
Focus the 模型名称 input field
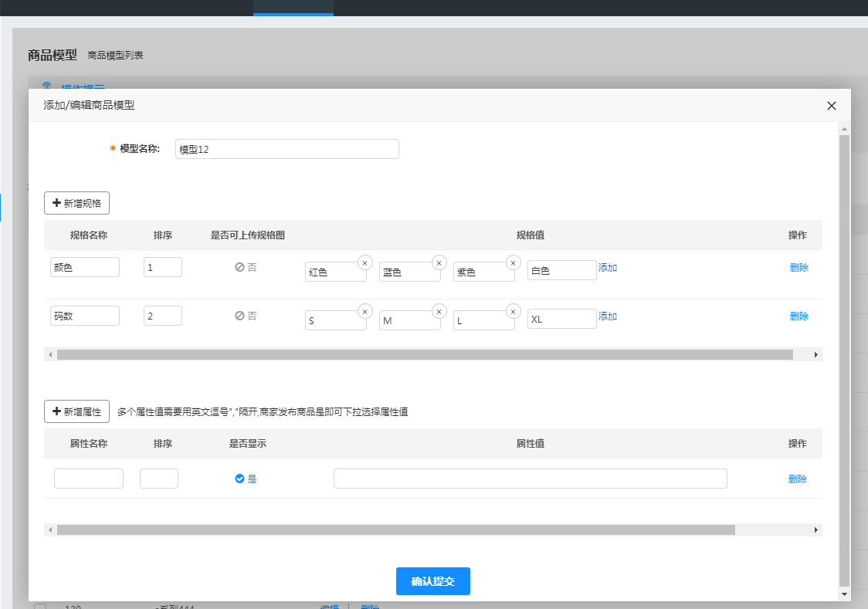tap(287, 149)
